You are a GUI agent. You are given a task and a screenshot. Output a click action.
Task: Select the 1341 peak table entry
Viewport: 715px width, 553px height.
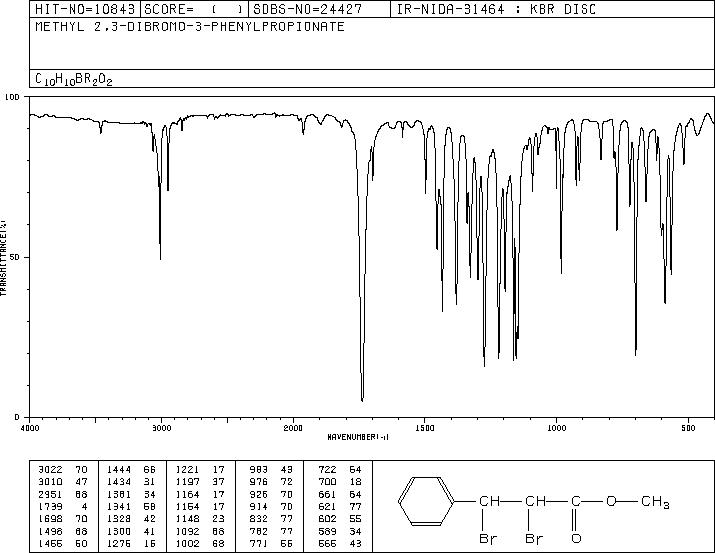coord(131,506)
